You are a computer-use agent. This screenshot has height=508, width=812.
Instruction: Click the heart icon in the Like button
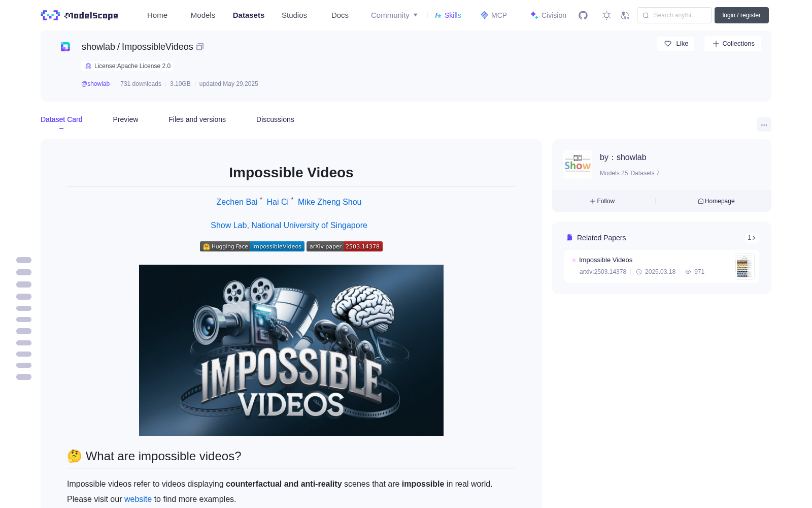click(668, 44)
